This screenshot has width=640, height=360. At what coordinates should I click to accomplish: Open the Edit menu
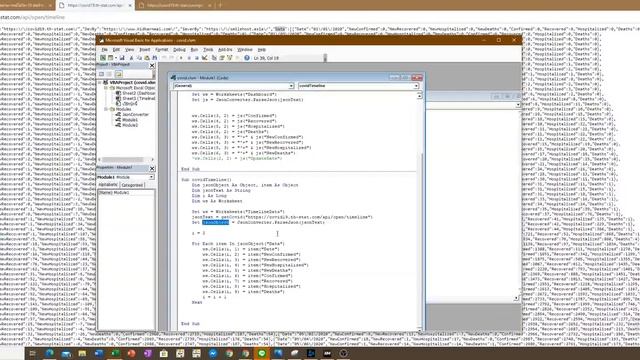pyautogui.click(x=116, y=49)
